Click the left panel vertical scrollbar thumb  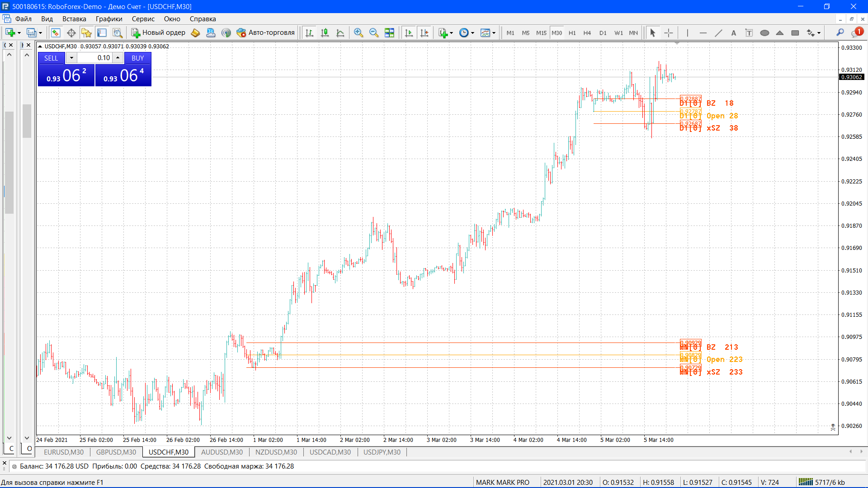pos(9,163)
